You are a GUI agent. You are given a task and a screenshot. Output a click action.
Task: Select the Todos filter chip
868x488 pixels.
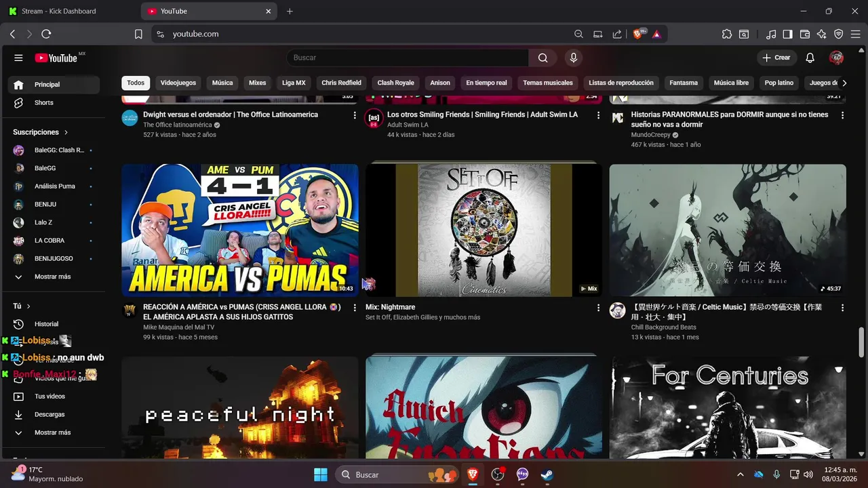click(136, 83)
